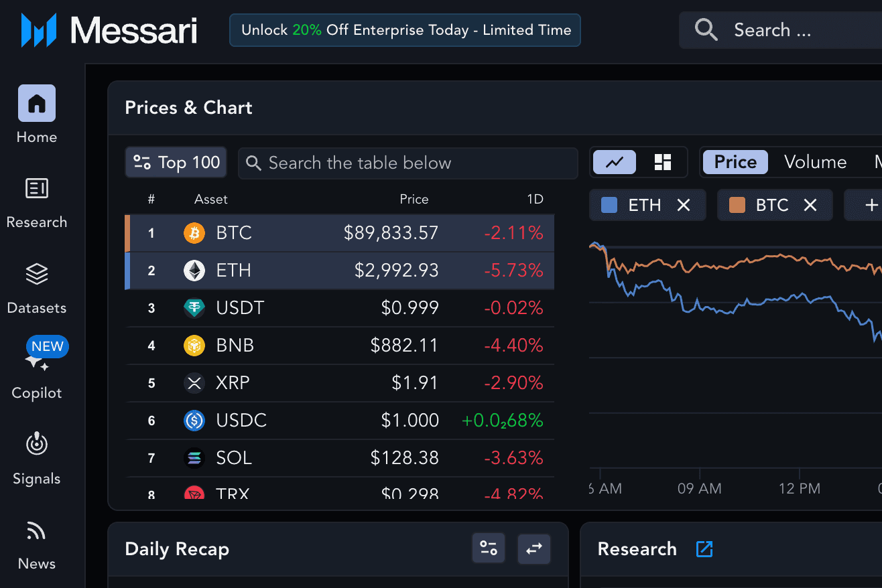Sort table by 1D column header
The width and height of the screenshot is (882, 588).
(535, 199)
